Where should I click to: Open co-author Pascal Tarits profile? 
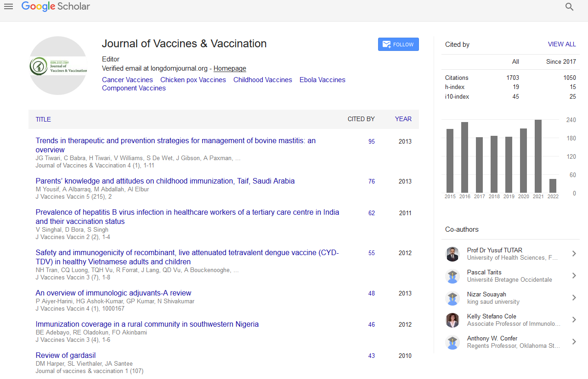(x=484, y=273)
